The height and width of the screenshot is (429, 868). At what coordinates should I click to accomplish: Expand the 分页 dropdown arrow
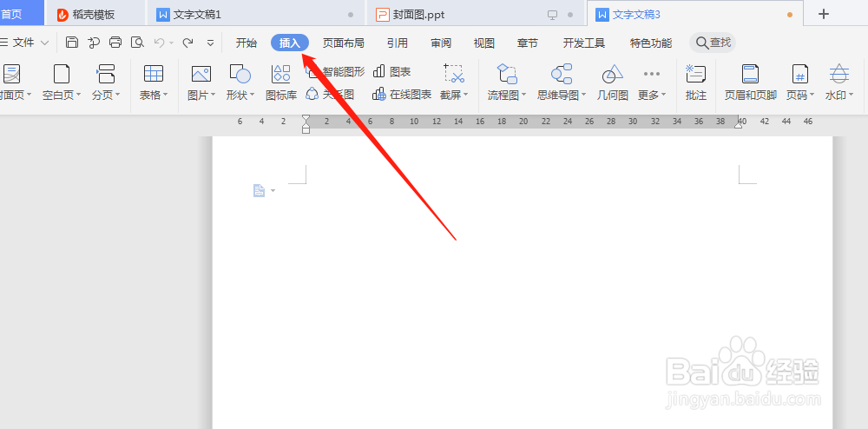pyautogui.click(x=117, y=95)
